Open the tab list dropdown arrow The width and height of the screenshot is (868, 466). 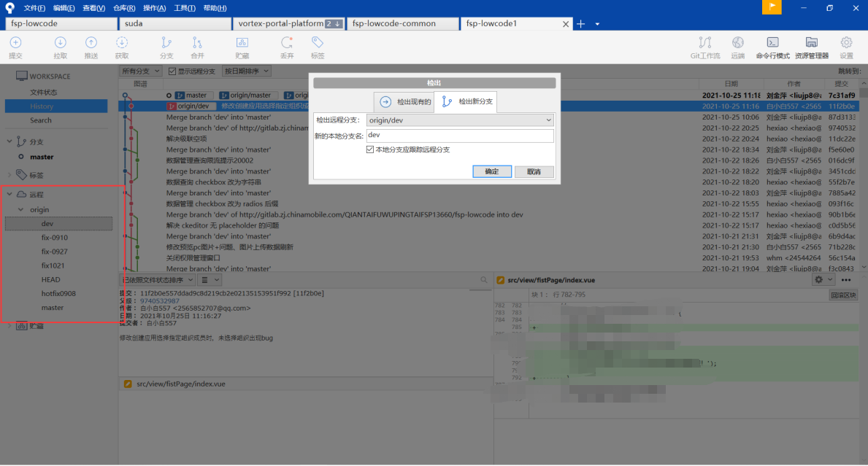click(x=597, y=24)
